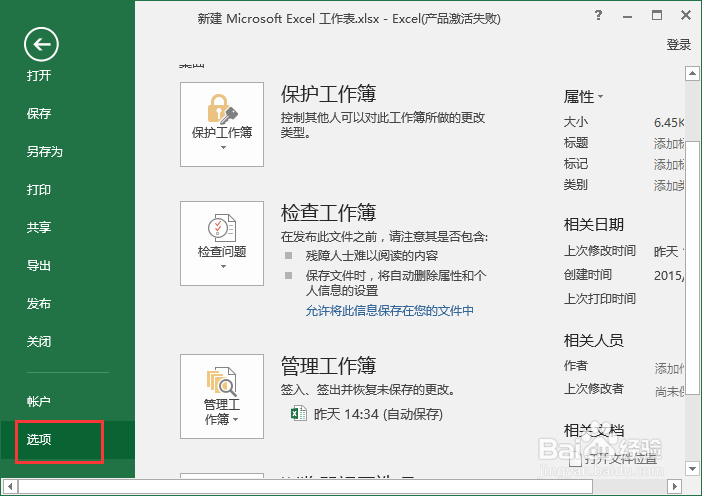The image size is (702, 496).
Task: Open the 共享 section
Action: 39,227
